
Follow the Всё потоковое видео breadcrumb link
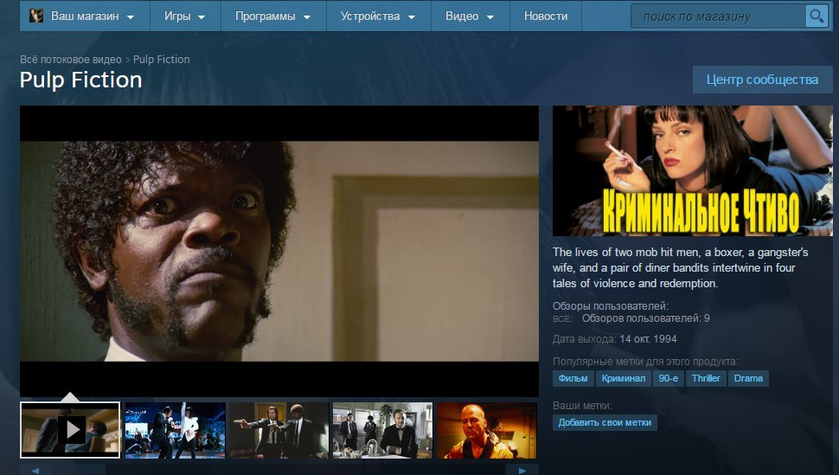tap(71, 59)
